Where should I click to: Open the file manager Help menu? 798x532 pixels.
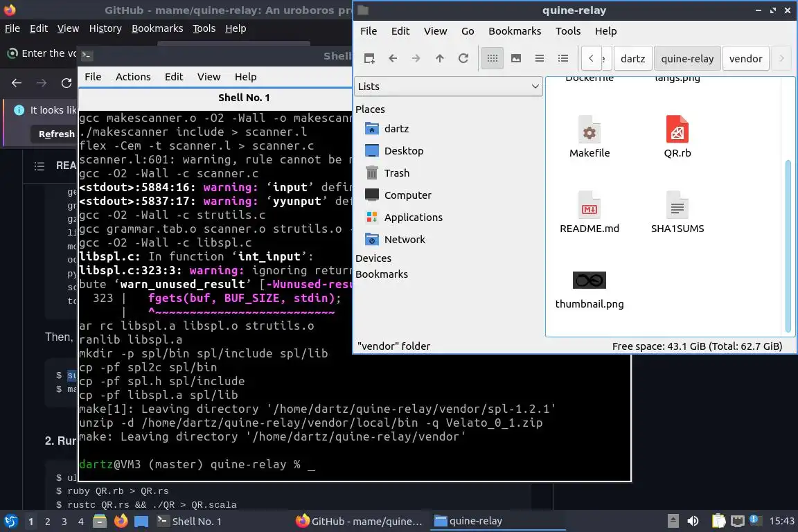[605, 31]
